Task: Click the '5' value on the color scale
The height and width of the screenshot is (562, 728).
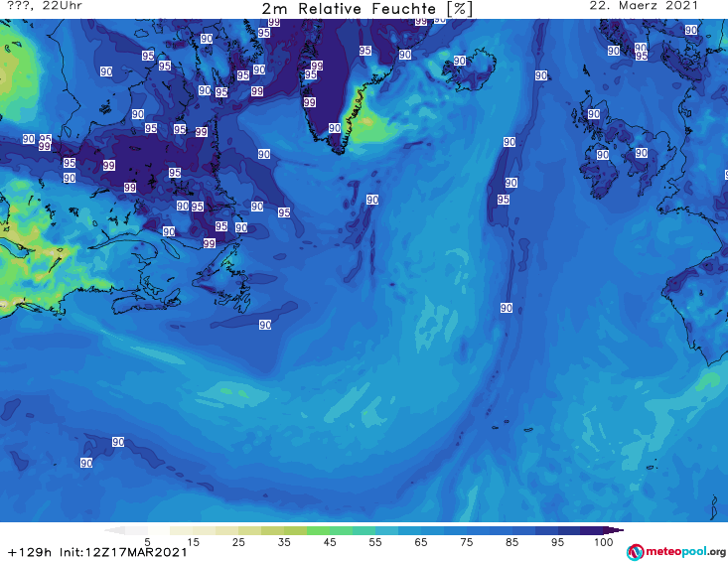Action: (x=147, y=542)
